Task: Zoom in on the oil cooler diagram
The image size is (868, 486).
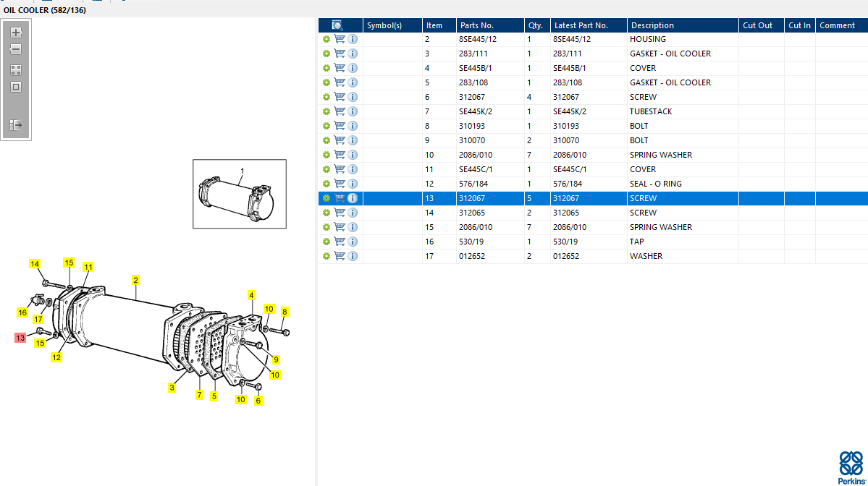Action: pos(15,33)
